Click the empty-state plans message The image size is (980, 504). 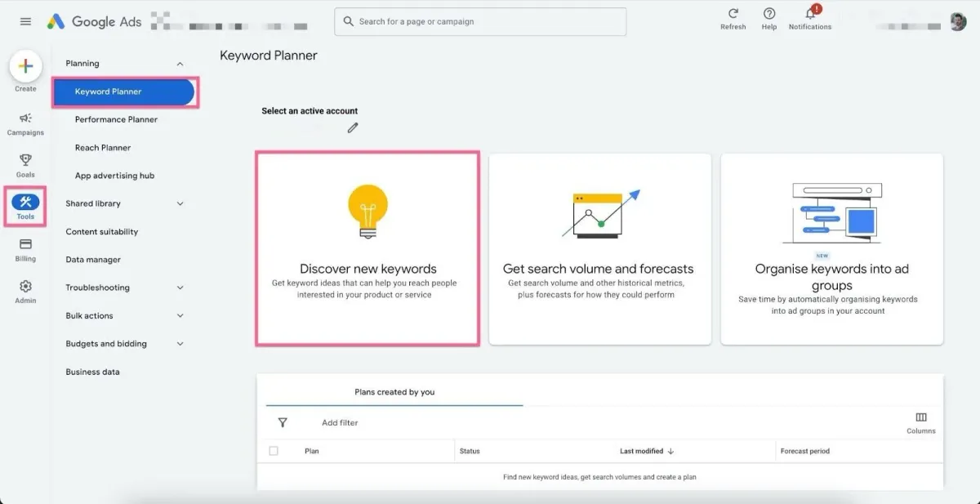(599, 477)
